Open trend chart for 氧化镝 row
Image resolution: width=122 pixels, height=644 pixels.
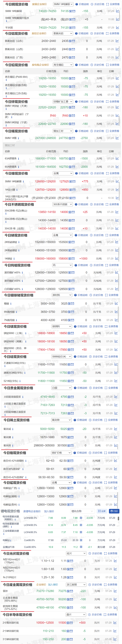116,437
